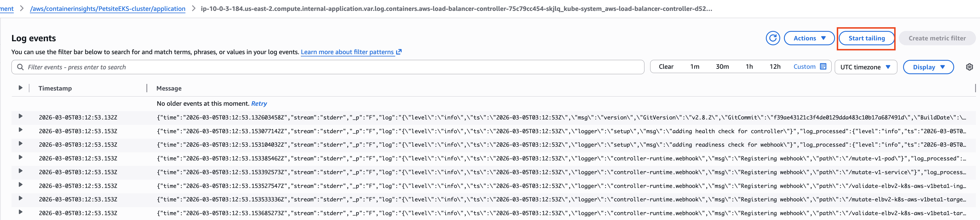Viewport: 980px width, 220px height.
Task: Click the Message column header
Action: [x=169, y=88]
